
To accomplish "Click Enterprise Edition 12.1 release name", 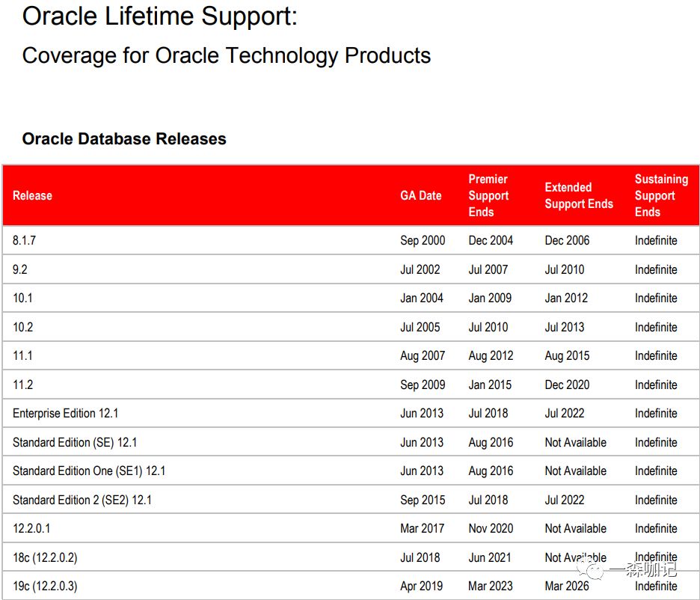I will (65, 414).
